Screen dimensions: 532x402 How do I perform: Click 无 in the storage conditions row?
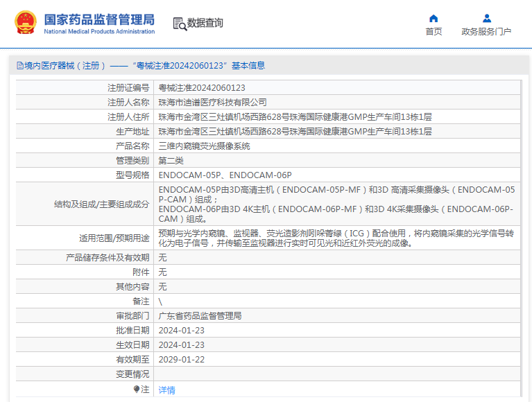click(162, 258)
